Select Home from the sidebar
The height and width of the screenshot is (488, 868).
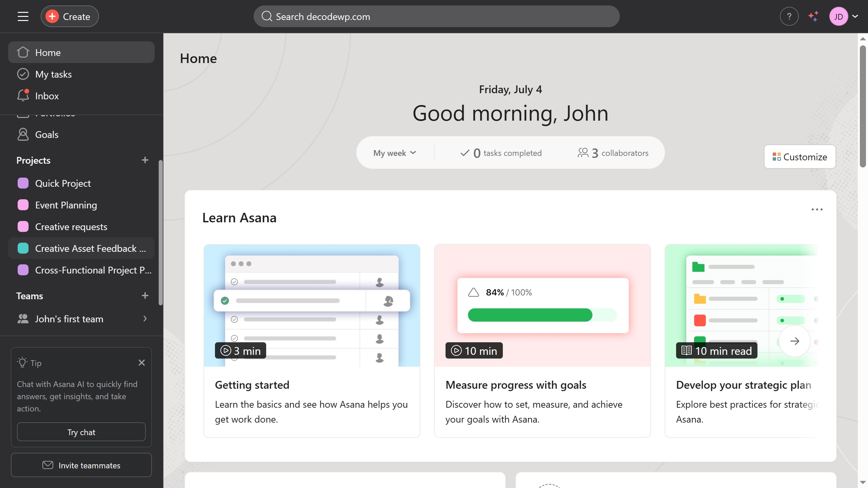click(48, 52)
